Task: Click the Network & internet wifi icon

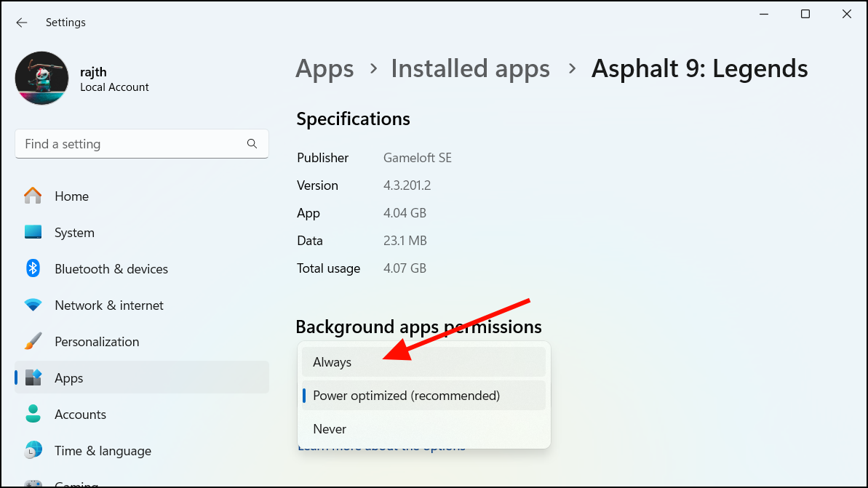Action: click(x=33, y=305)
